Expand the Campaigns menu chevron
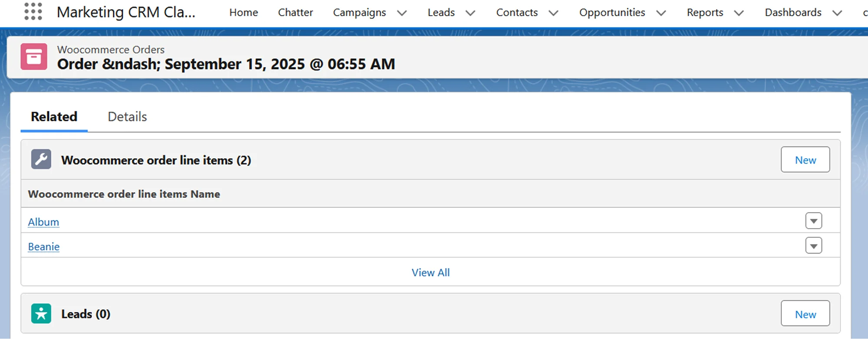Image resolution: width=868 pixels, height=339 pixels. point(402,13)
